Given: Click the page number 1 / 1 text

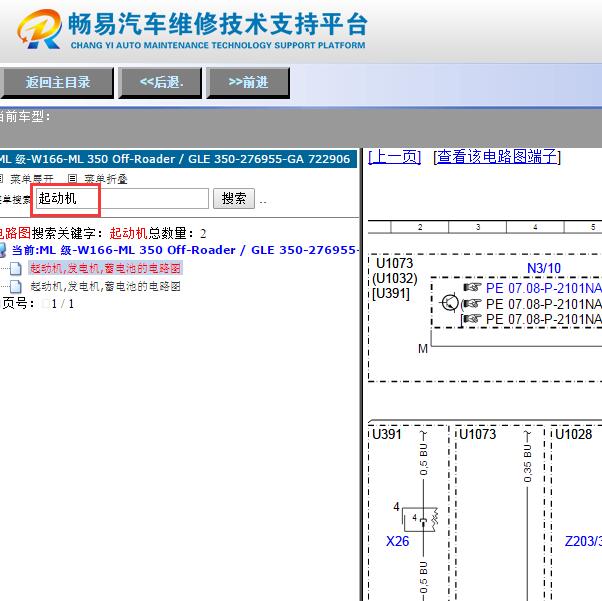Looking at the screenshot, I should (62, 304).
